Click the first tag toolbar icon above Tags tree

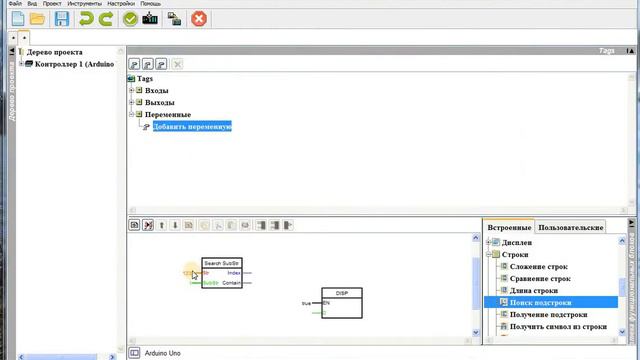coord(134,64)
